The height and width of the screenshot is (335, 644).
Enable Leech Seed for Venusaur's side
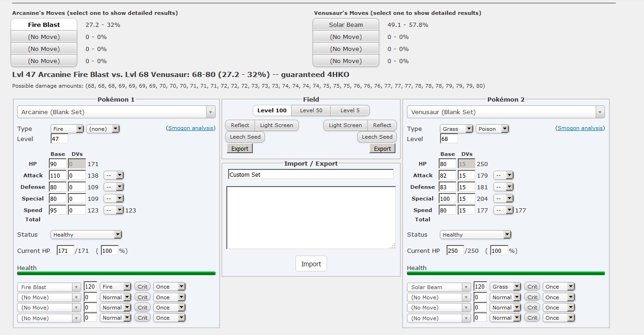point(377,137)
